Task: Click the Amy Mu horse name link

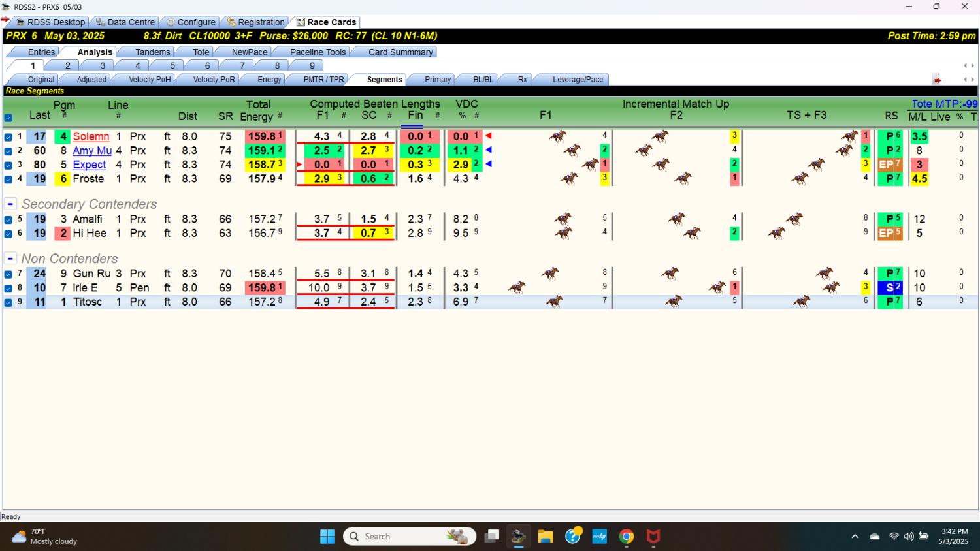Action: click(92, 150)
